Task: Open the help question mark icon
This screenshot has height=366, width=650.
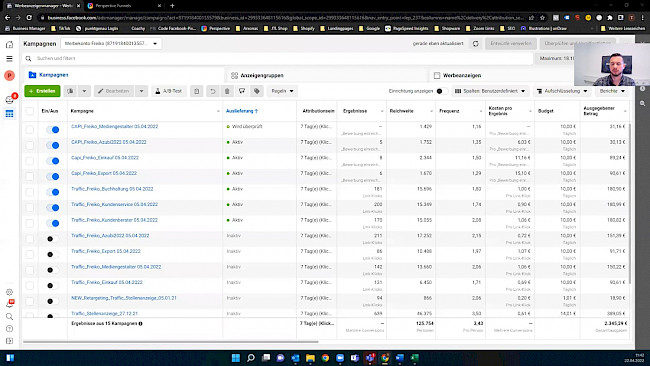Action: click(9, 329)
